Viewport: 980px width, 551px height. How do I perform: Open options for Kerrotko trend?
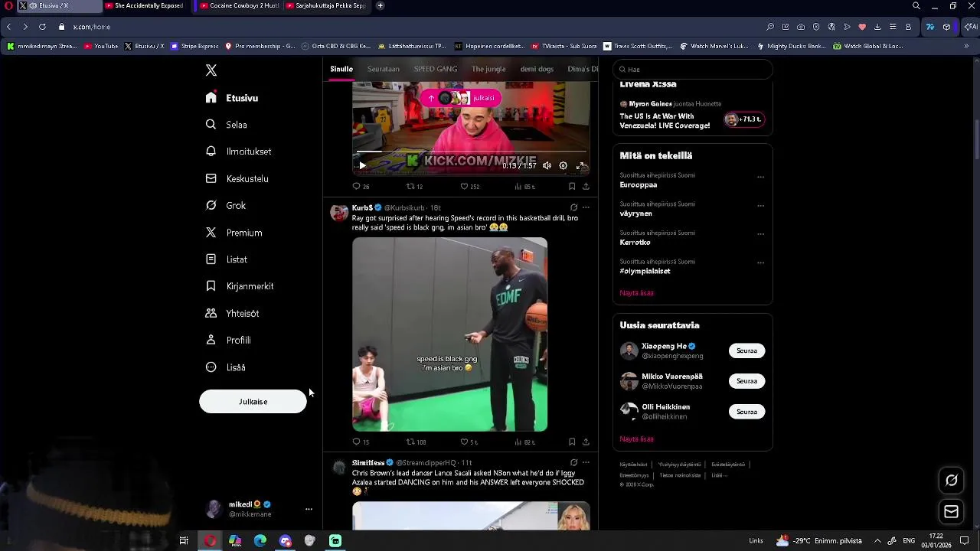point(760,234)
